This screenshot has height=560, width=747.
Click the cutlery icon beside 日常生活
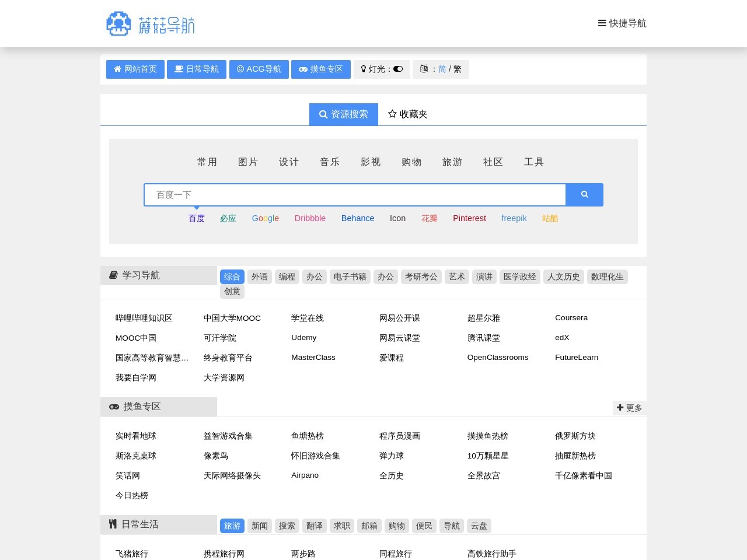[x=113, y=524]
